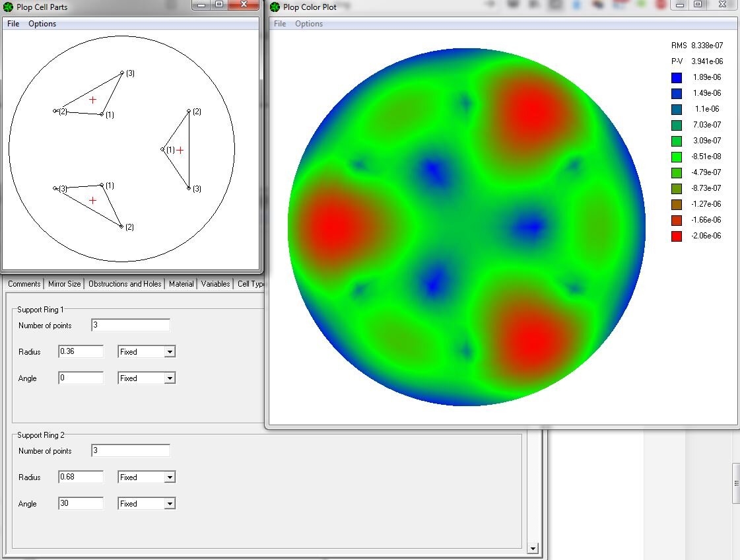Close the Plop Cell Parts window
Screen dimensions: 740x560
tap(244, 5)
